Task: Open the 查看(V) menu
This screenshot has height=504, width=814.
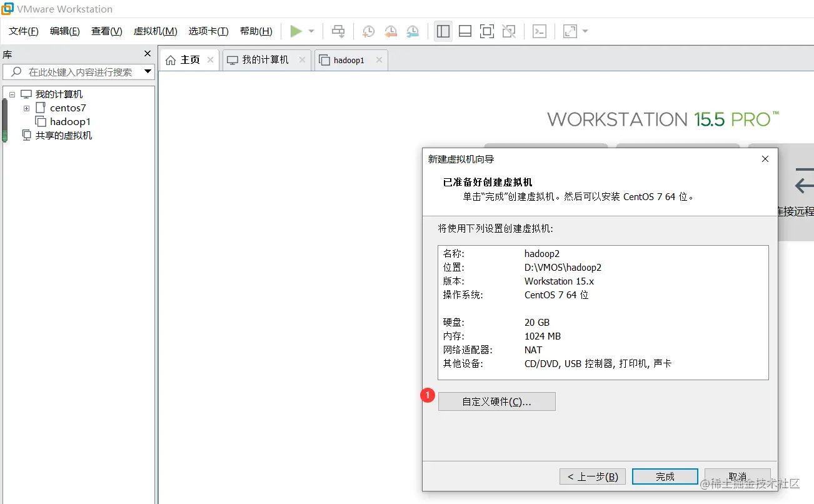Action: coord(107,31)
